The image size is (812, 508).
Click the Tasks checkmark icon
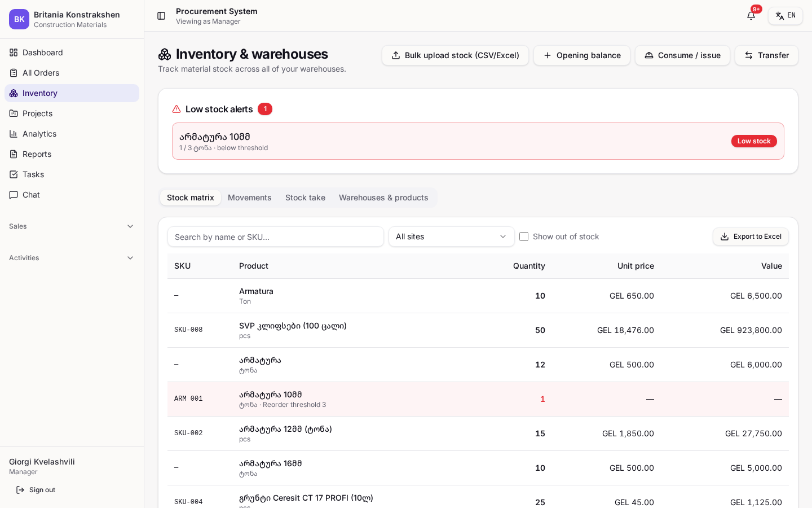pos(14,174)
